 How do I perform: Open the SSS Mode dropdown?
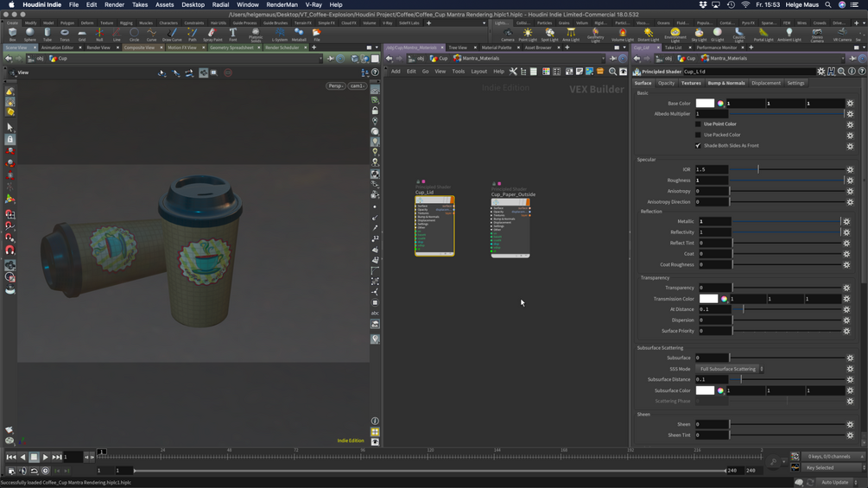click(730, 369)
